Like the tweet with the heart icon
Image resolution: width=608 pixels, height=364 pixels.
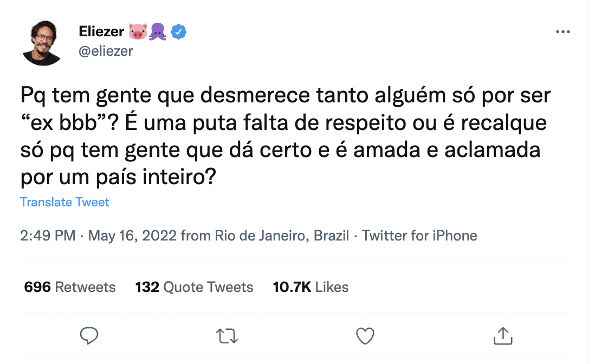(x=365, y=336)
